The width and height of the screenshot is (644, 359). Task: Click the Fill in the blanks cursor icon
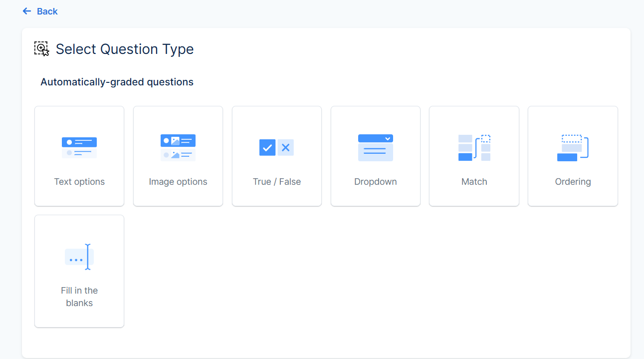pos(79,257)
